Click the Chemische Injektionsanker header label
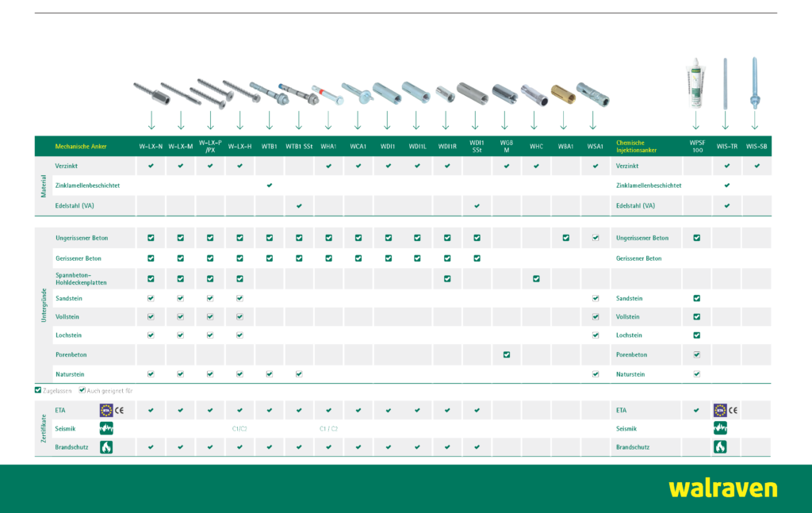This screenshot has height=513, width=812. [637, 147]
